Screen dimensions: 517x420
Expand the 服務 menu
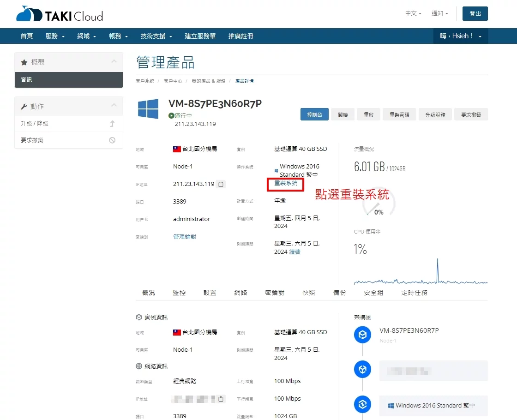click(x=55, y=36)
